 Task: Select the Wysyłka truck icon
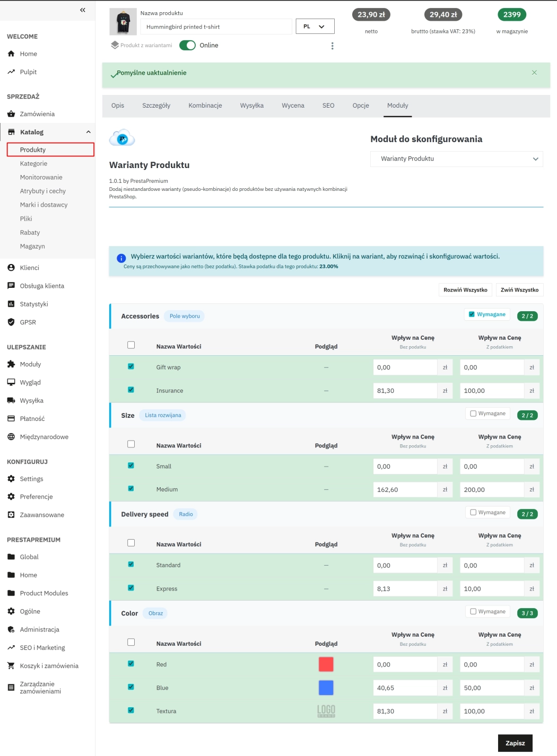pyautogui.click(x=12, y=400)
